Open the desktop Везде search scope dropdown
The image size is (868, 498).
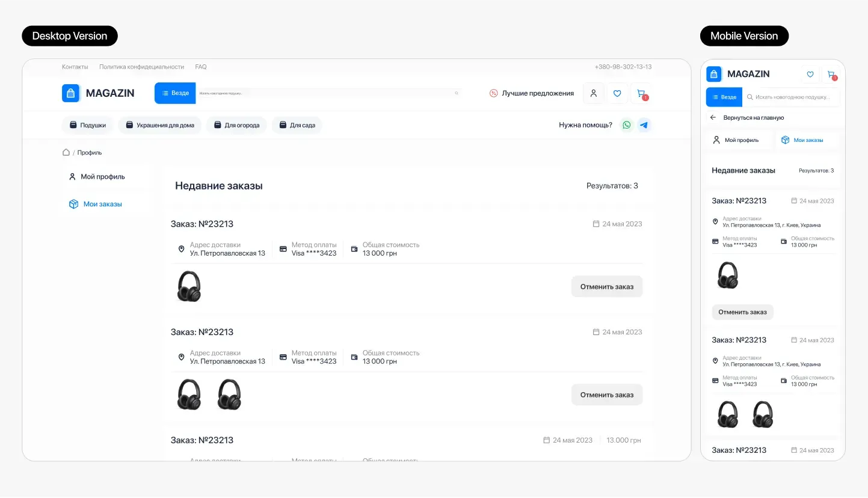click(x=175, y=93)
